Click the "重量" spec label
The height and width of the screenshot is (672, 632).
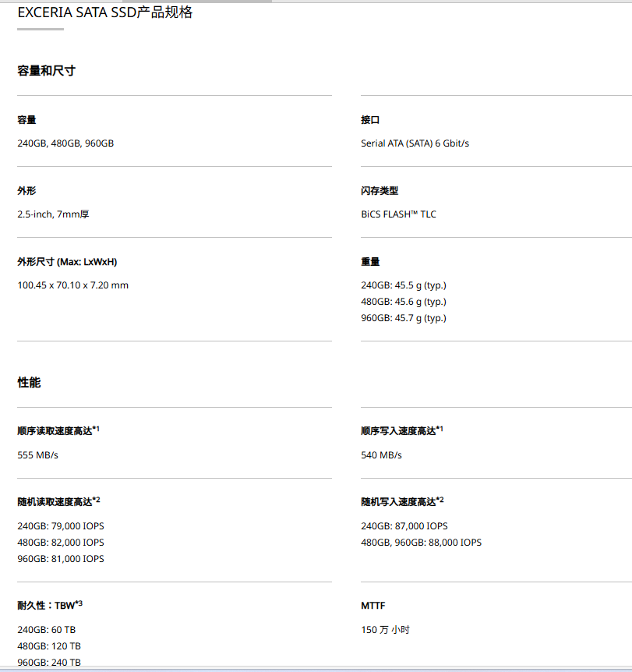point(370,262)
